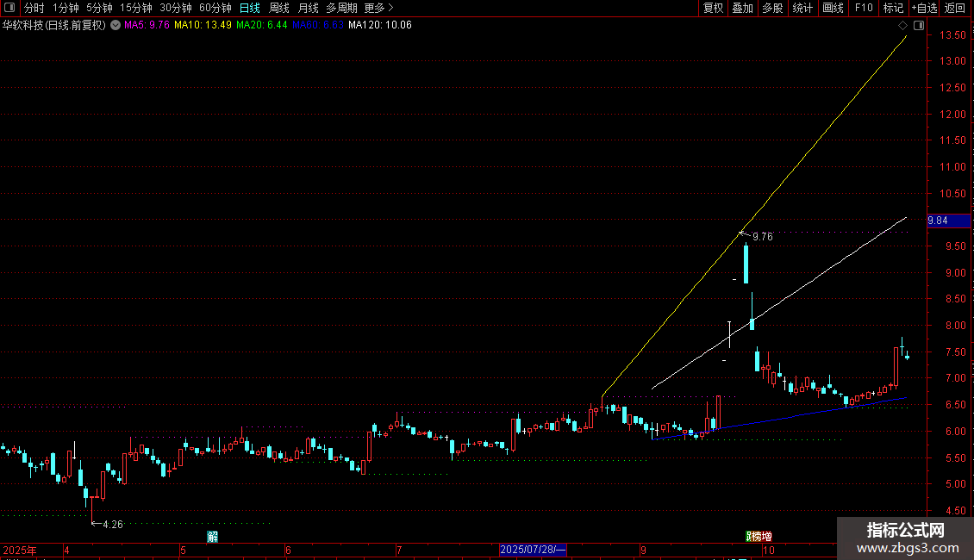Screen dimensions: 974x560
Task: Switch to 分时 intraday view
Action: coord(34,8)
